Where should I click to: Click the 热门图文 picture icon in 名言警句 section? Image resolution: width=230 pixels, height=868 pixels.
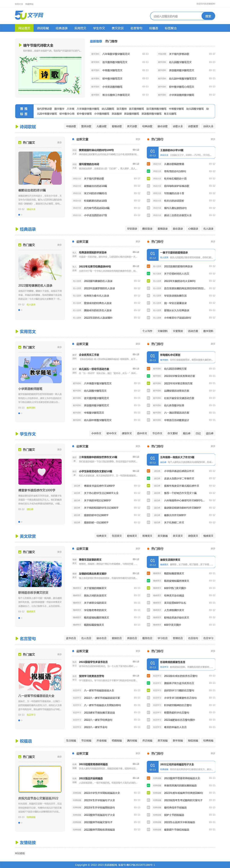tap(20, 654)
